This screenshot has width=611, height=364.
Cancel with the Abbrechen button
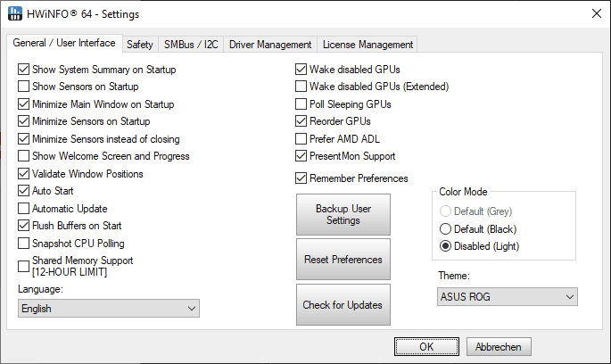[499, 347]
